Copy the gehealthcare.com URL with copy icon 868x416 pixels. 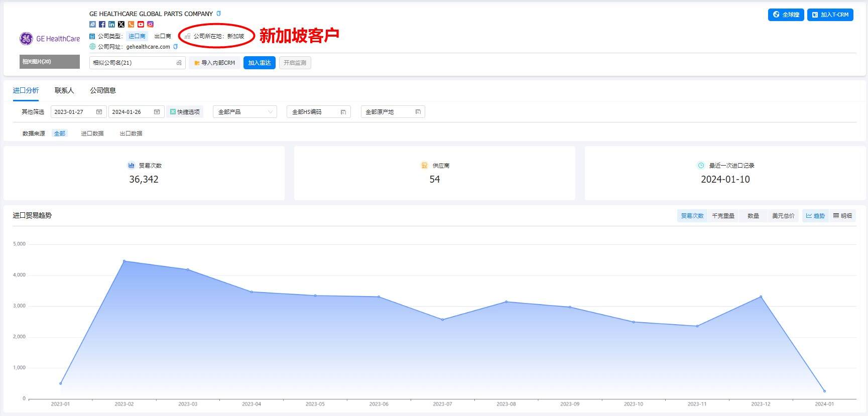175,47
